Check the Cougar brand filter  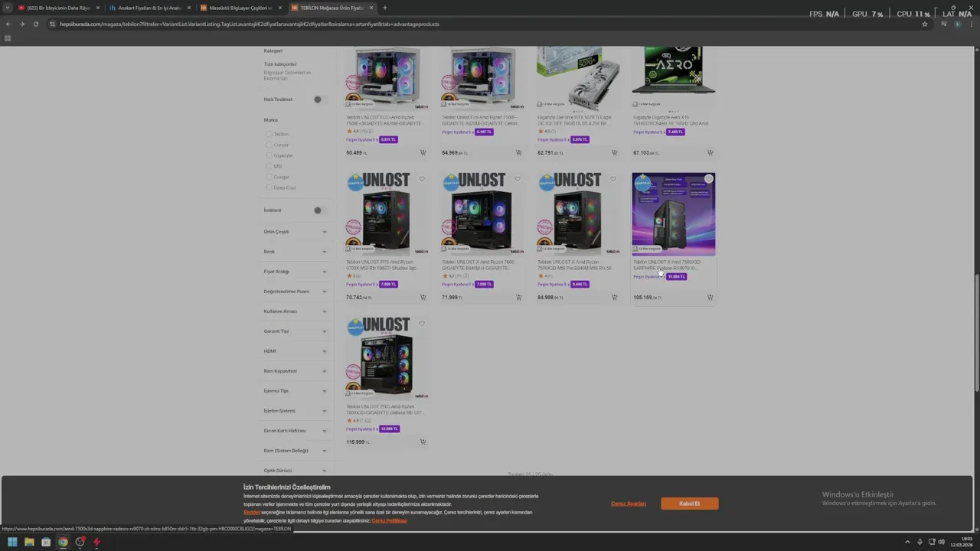point(269,177)
